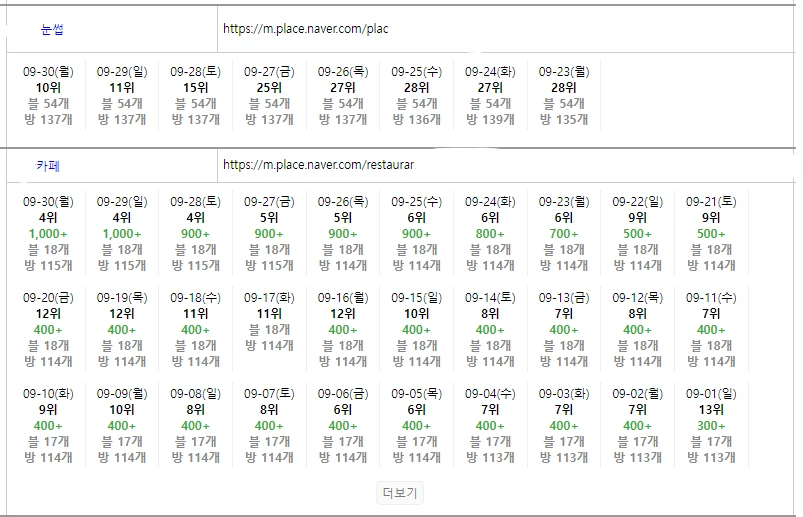Click the 눈썹 keyword link

point(51,30)
